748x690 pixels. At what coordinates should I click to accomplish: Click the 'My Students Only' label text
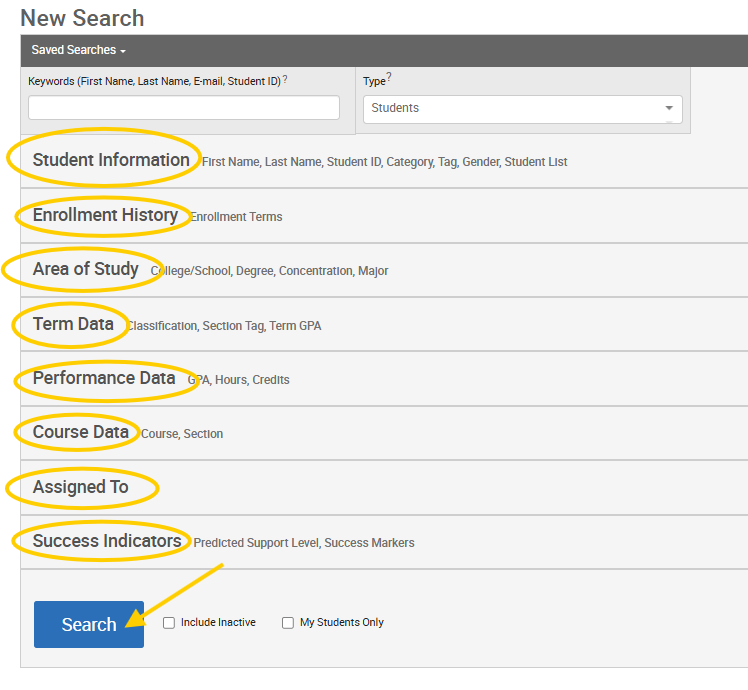(341, 622)
